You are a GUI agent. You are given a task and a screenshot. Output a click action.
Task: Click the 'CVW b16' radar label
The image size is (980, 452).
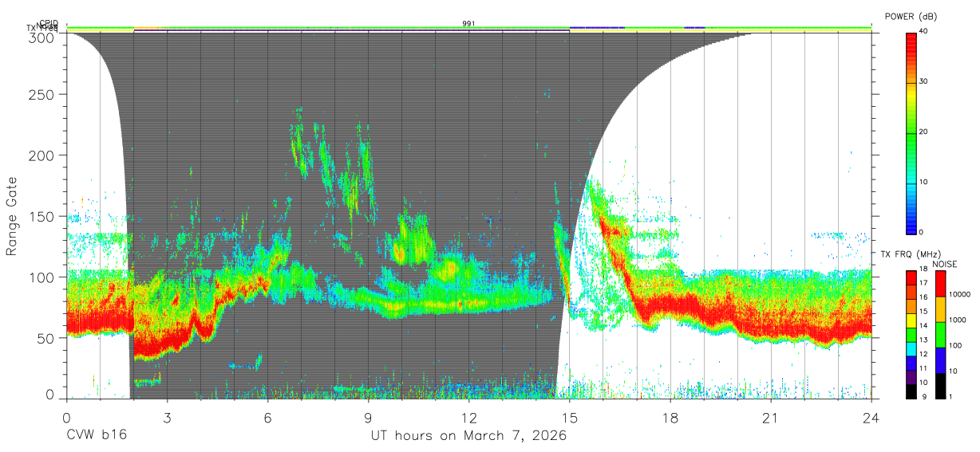click(x=97, y=436)
